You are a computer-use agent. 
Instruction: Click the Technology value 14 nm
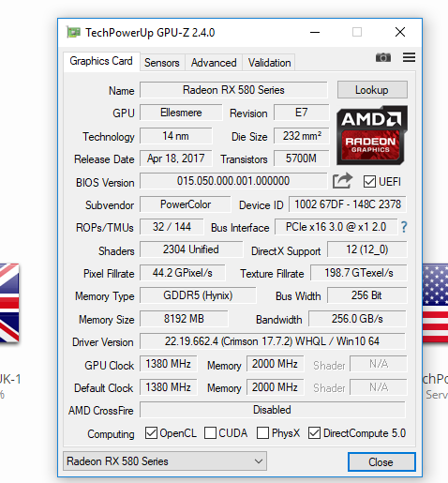pos(175,136)
